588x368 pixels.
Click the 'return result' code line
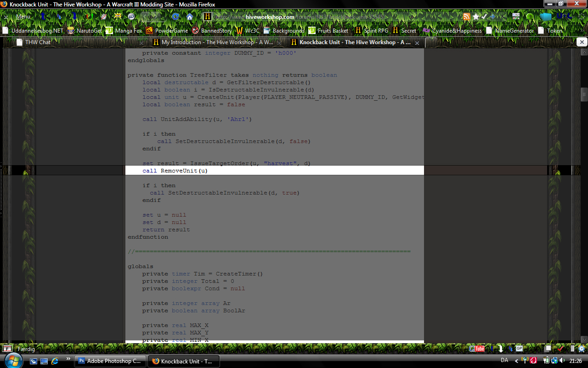tap(166, 230)
